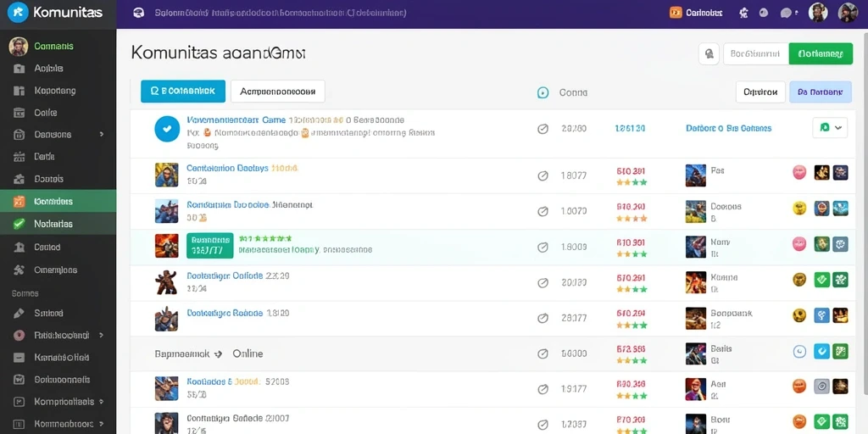
Task: Open the chat bubble icon in top bar
Action: click(786, 13)
